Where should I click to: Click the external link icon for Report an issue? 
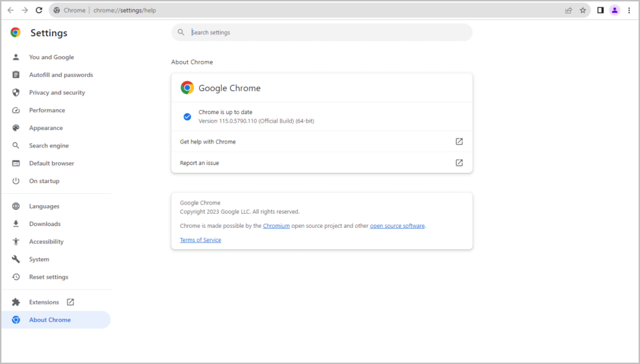point(459,163)
